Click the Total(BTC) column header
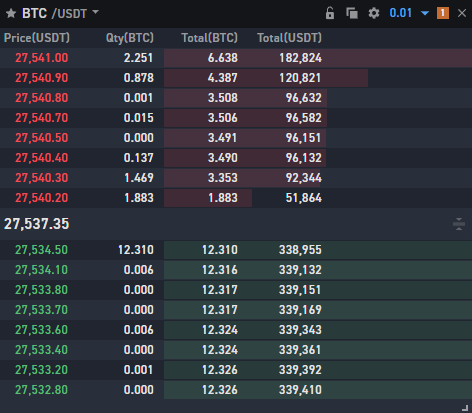 tap(209, 38)
